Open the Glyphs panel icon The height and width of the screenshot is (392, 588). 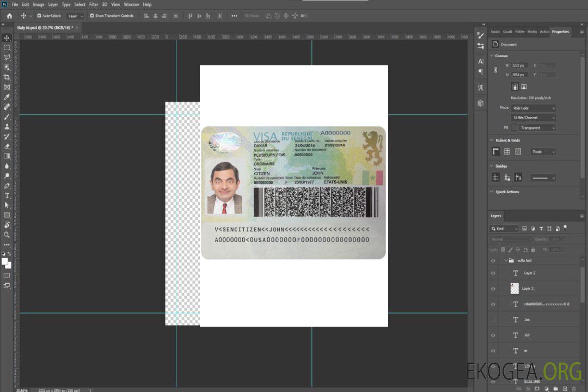[x=481, y=88]
